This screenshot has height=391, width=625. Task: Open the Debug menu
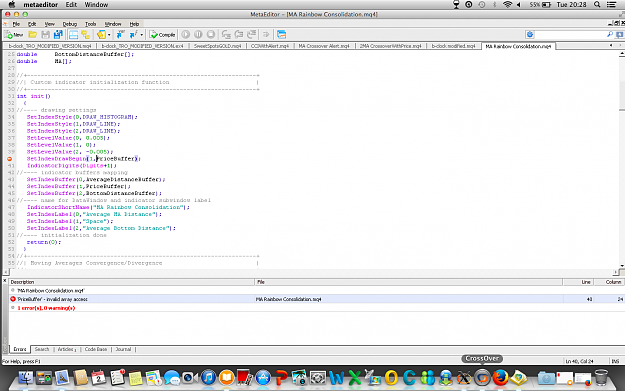(70, 24)
